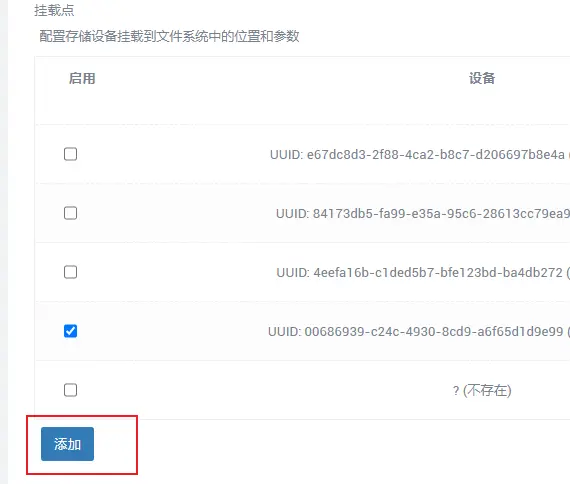Click the UUID 84173db5-fa99-e35a device text

coord(423,213)
